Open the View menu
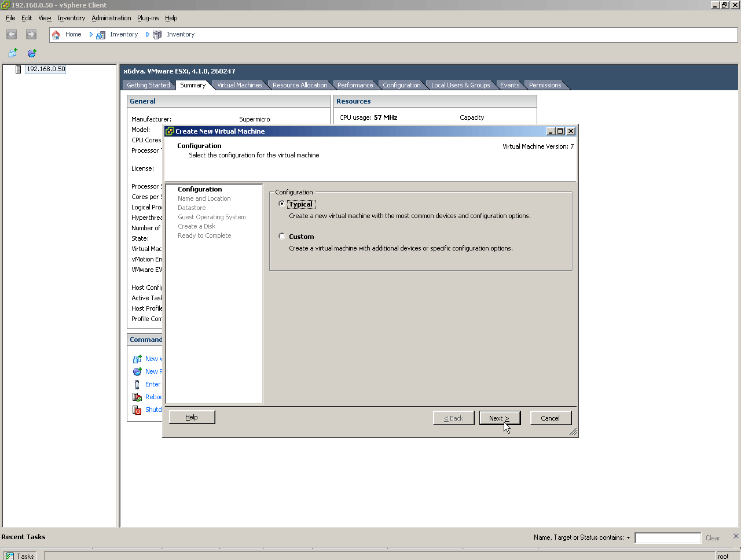This screenshot has width=741, height=560. pyautogui.click(x=45, y=18)
